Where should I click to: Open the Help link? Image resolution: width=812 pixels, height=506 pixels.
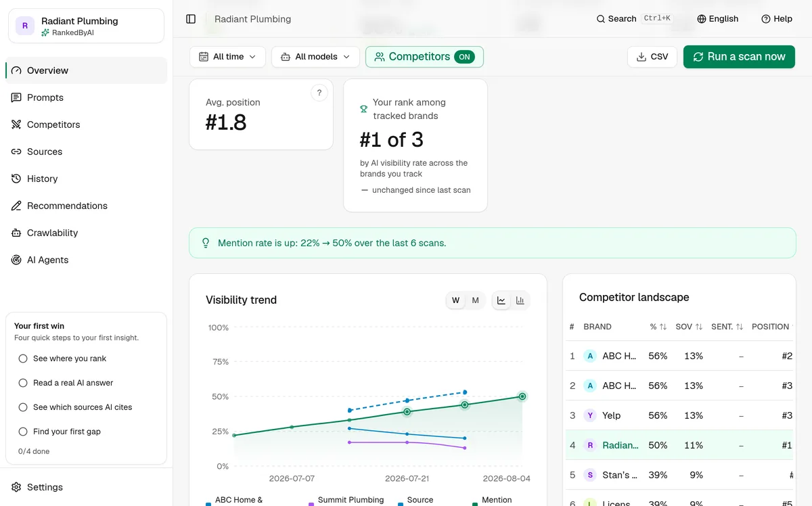click(x=777, y=19)
